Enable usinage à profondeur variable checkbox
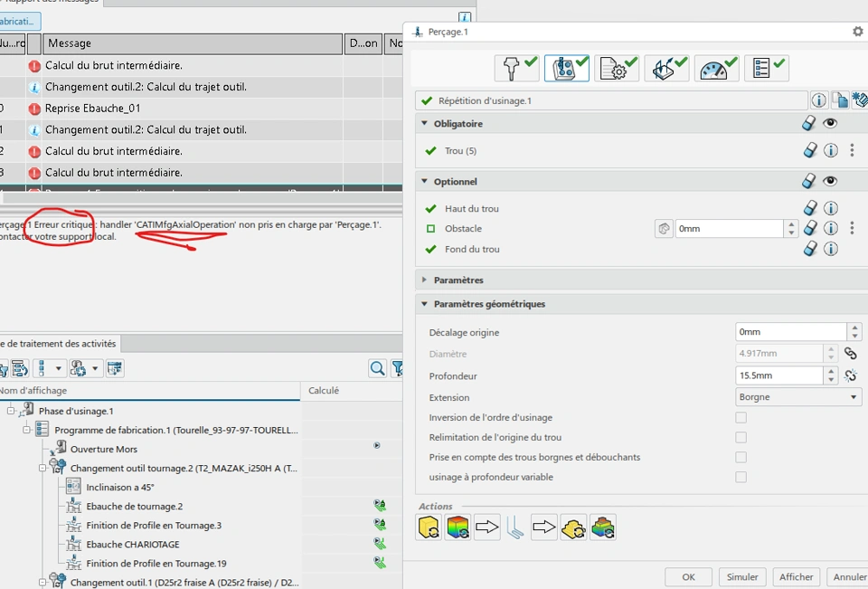 pos(741,477)
